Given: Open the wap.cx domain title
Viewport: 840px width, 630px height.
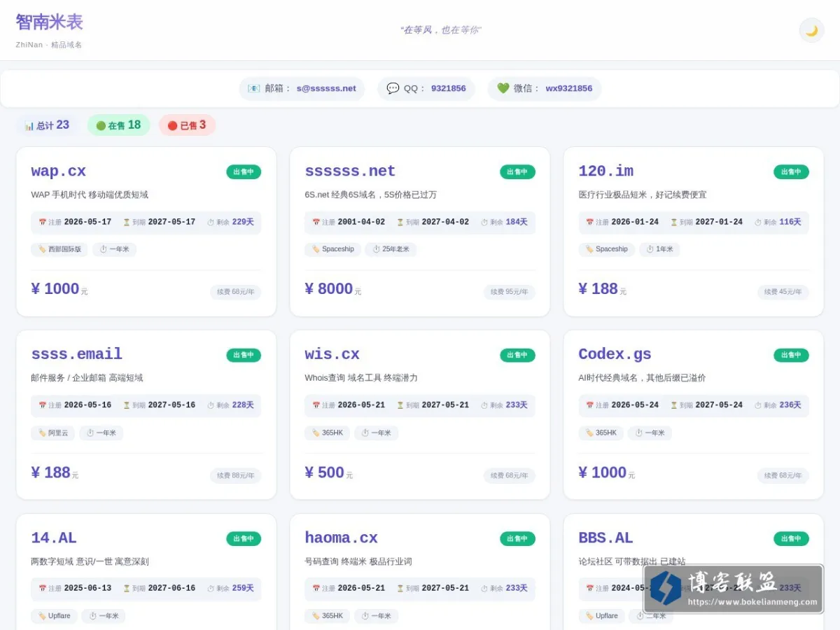Looking at the screenshot, I should pyautogui.click(x=59, y=171).
